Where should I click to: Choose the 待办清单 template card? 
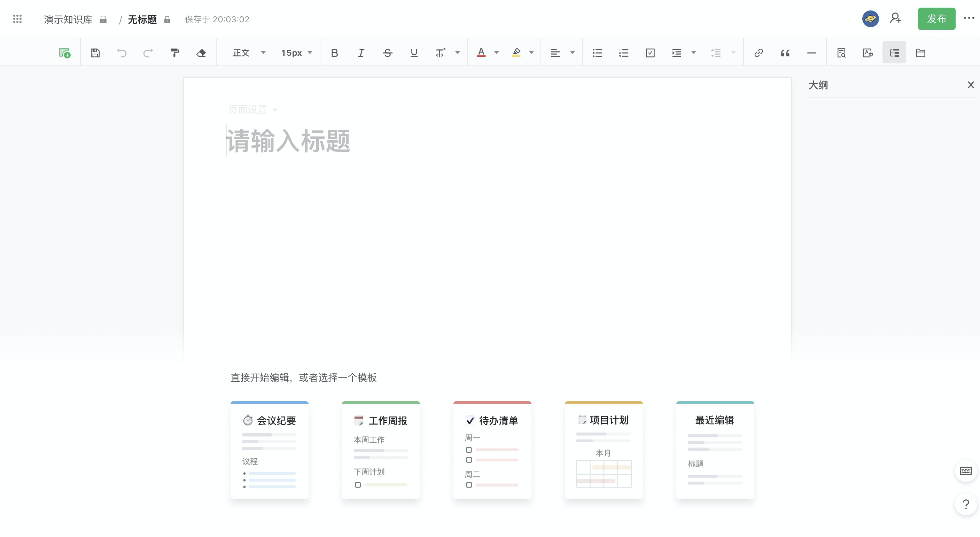point(492,450)
